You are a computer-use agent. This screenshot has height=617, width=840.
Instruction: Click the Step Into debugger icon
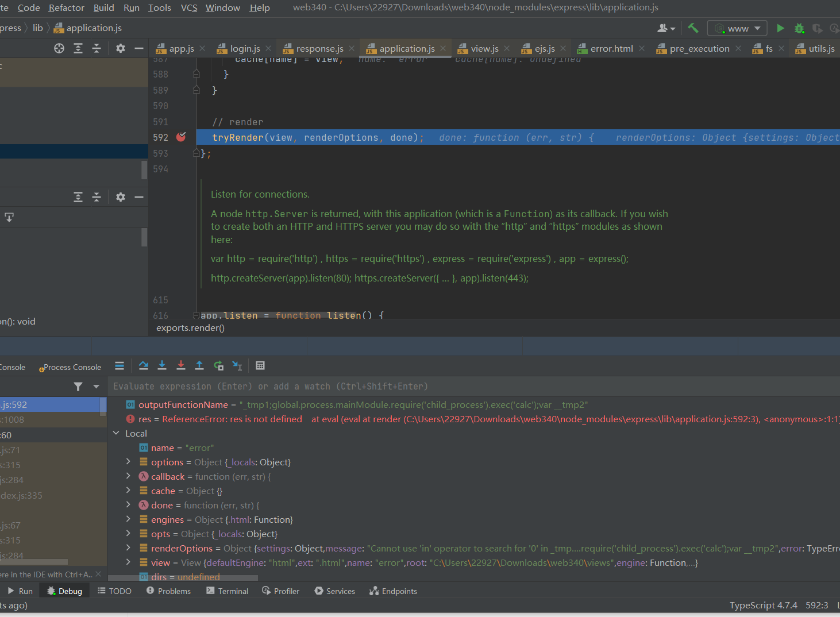click(162, 365)
